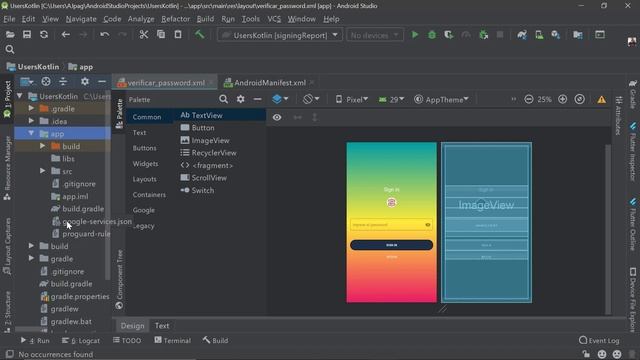This screenshot has height=360, width=640.
Task: Toggle the 1: Project tool window
Action: tap(7, 99)
